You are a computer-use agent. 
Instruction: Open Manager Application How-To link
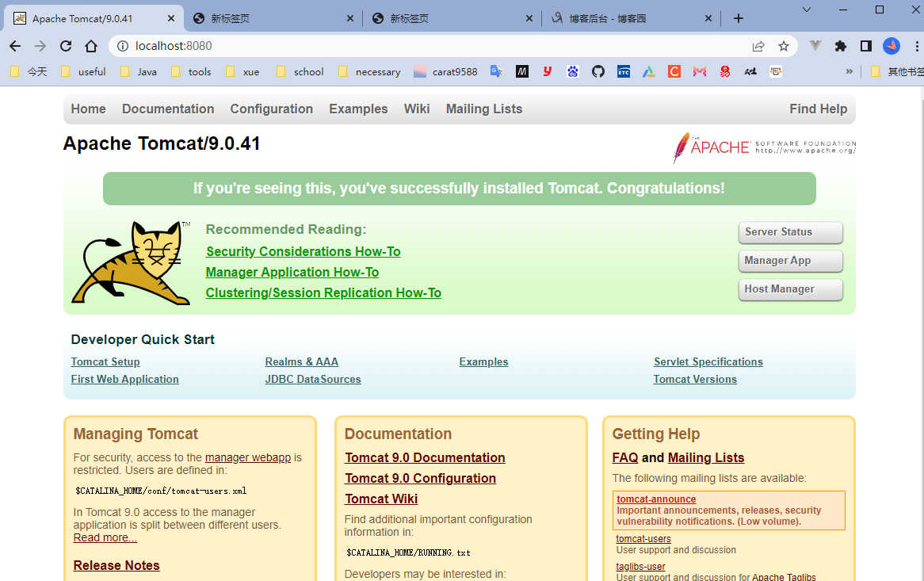point(292,272)
